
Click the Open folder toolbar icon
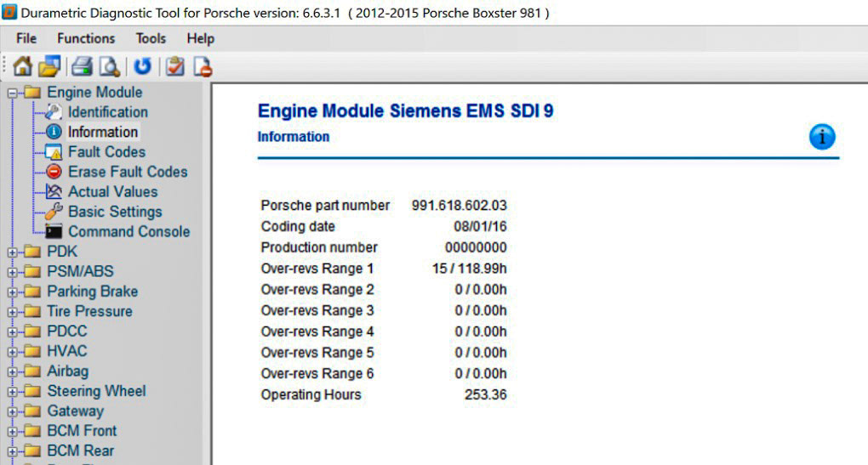click(x=49, y=66)
